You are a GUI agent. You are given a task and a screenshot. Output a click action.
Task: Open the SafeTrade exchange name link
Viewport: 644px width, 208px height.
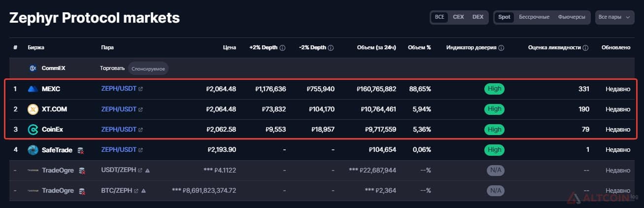tap(57, 150)
